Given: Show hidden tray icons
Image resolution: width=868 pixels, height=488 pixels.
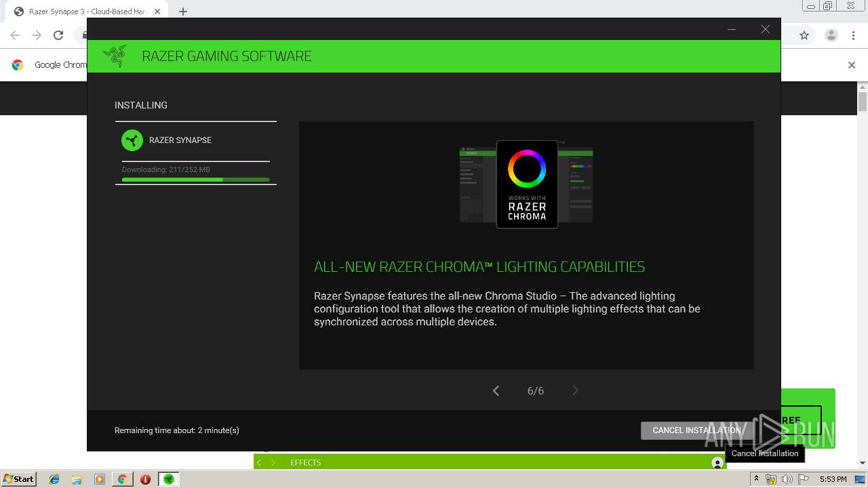Looking at the screenshot, I should click(757, 479).
